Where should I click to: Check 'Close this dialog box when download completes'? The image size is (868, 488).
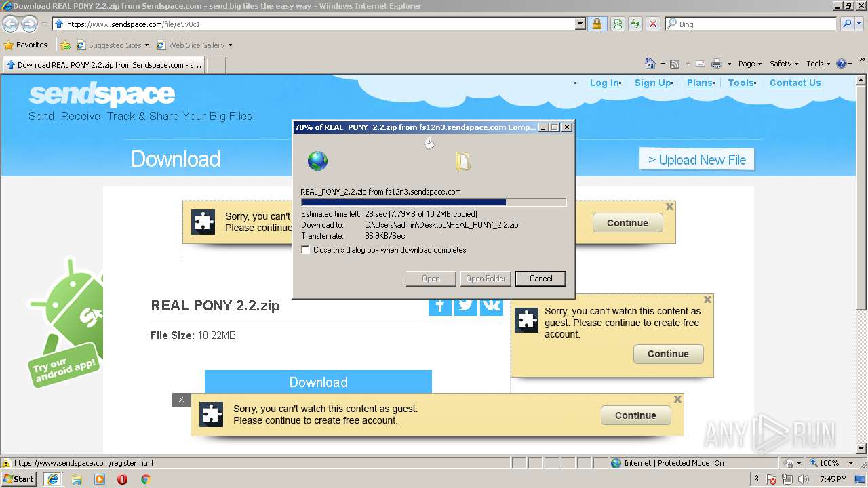click(306, 250)
